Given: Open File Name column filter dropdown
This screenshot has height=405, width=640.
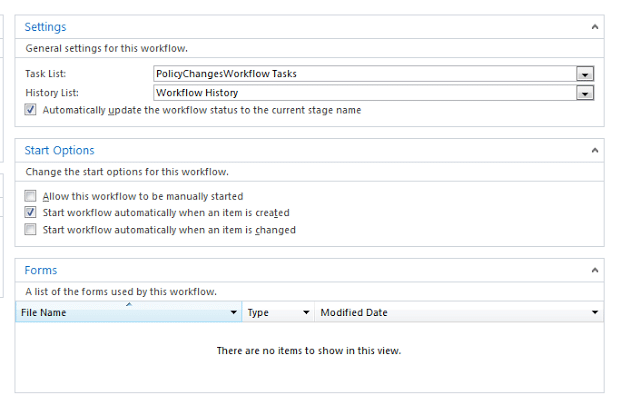Looking at the screenshot, I should click(233, 312).
